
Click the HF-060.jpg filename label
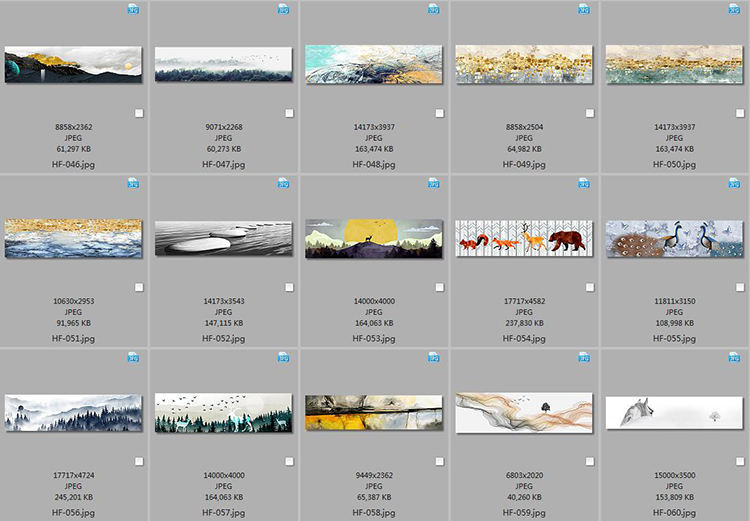click(x=674, y=512)
